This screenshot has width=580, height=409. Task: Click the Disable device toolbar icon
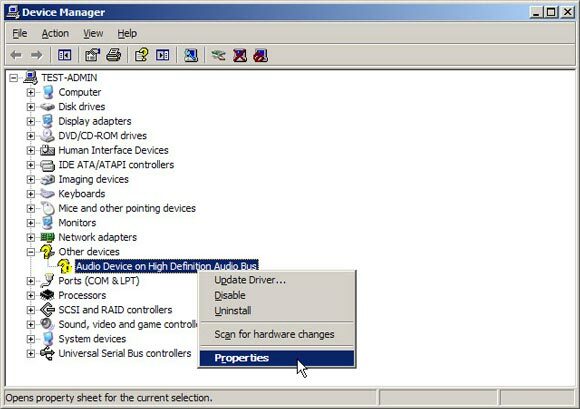(261, 55)
